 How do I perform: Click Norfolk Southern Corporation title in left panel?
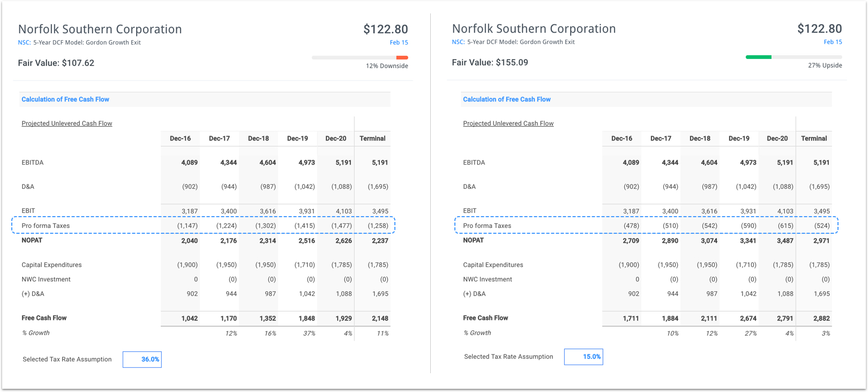100,29
